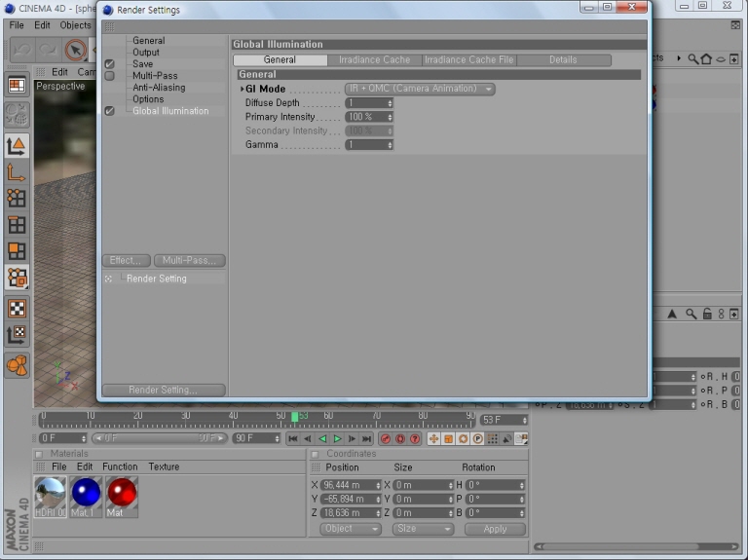Toggle Position keyframe recording icon

coord(433,438)
